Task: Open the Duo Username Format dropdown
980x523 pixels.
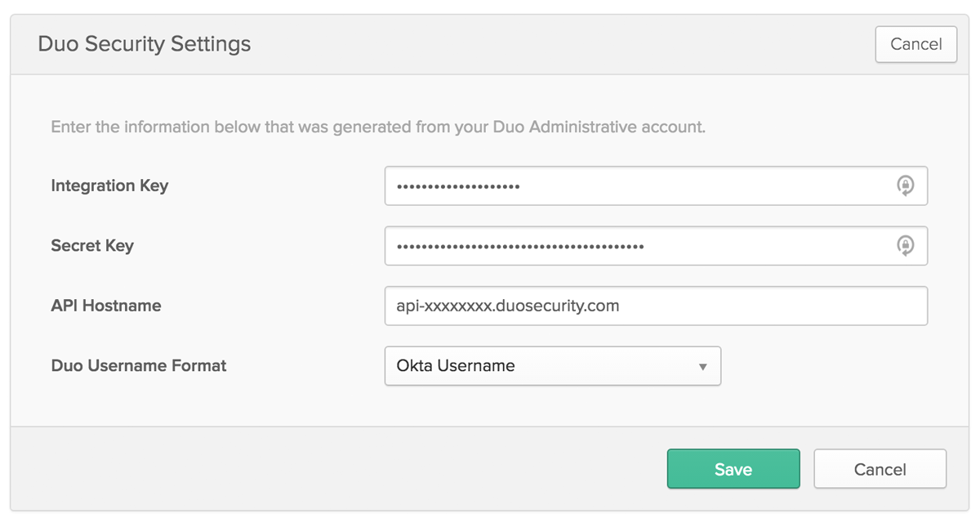Action: (552, 365)
